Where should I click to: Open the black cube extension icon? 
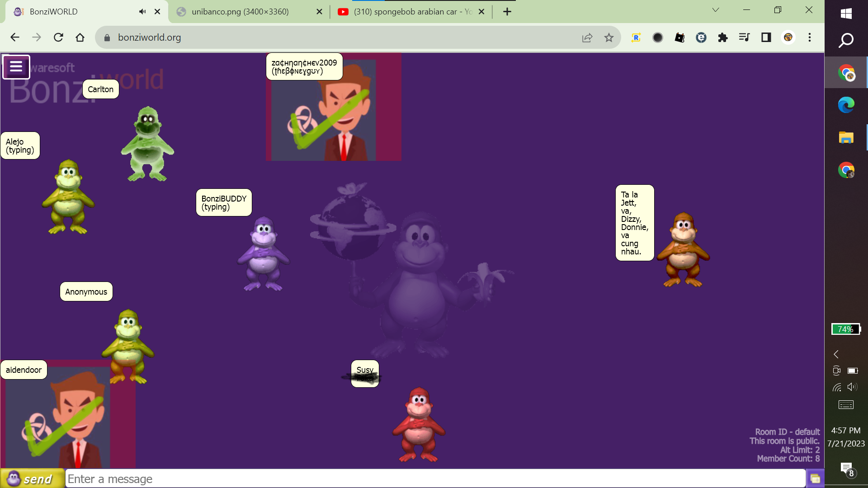pyautogui.click(x=679, y=38)
